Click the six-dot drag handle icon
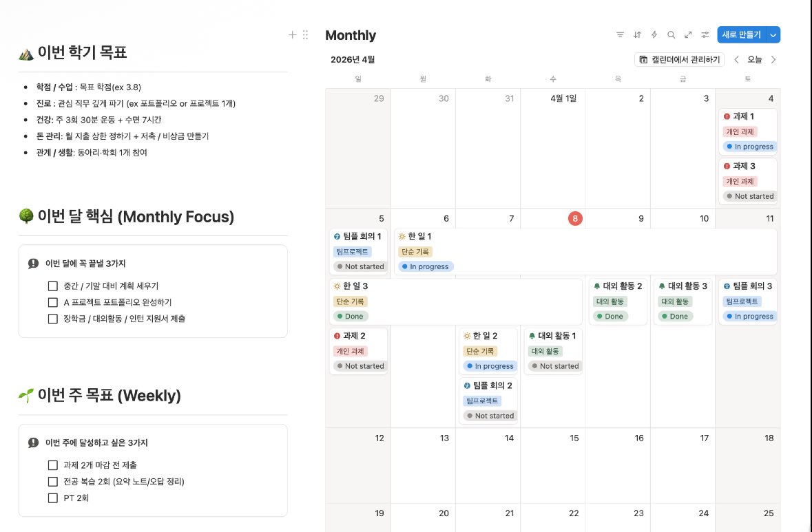The height and width of the screenshot is (532, 812). point(306,34)
